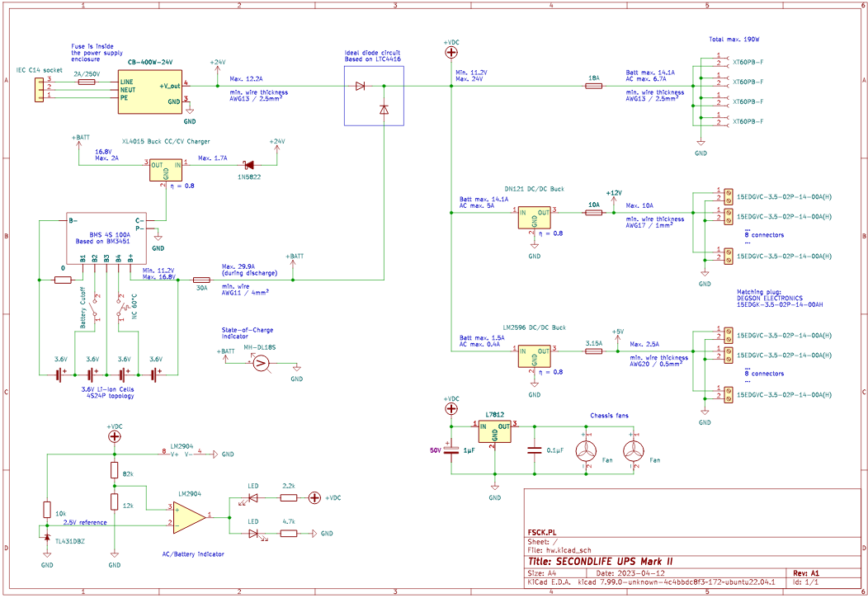Click the DN121 DC/DC buck converter
The image size is (868, 598).
534,217
